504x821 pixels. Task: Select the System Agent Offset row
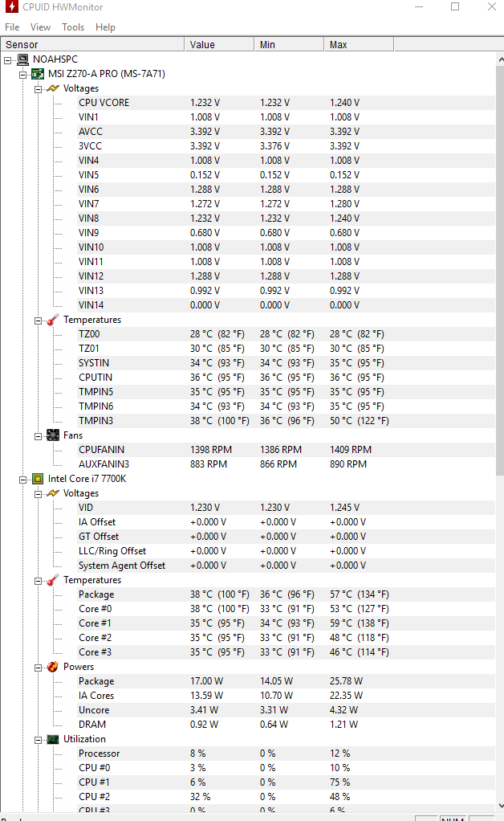coord(286,565)
